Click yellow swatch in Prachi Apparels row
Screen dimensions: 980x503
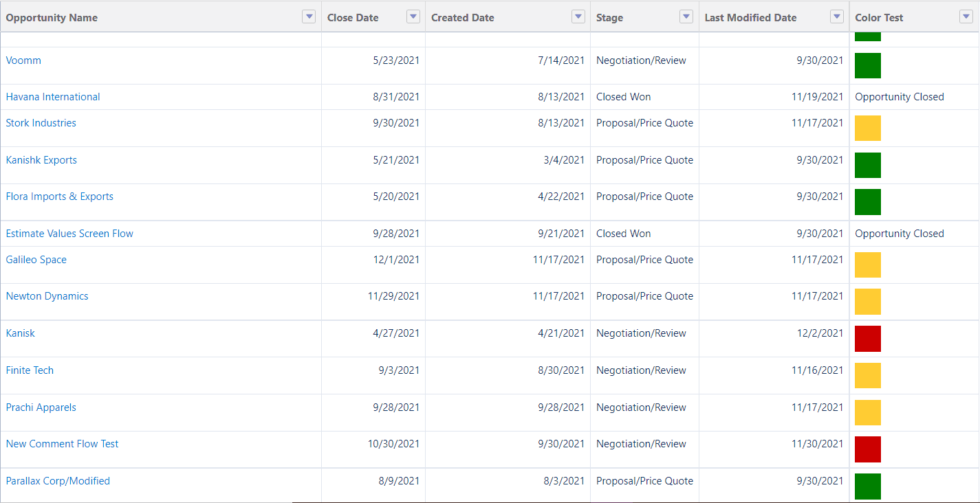point(868,413)
